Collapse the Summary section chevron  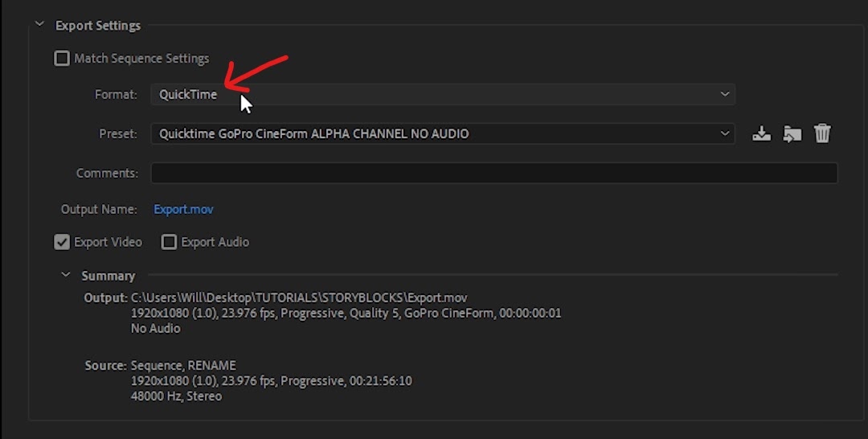click(66, 275)
